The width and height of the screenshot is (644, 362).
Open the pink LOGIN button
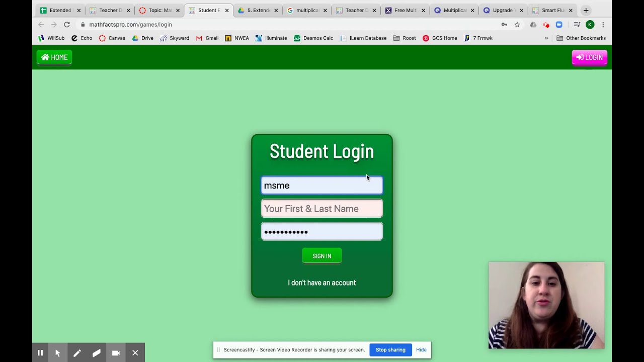coord(589,57)
